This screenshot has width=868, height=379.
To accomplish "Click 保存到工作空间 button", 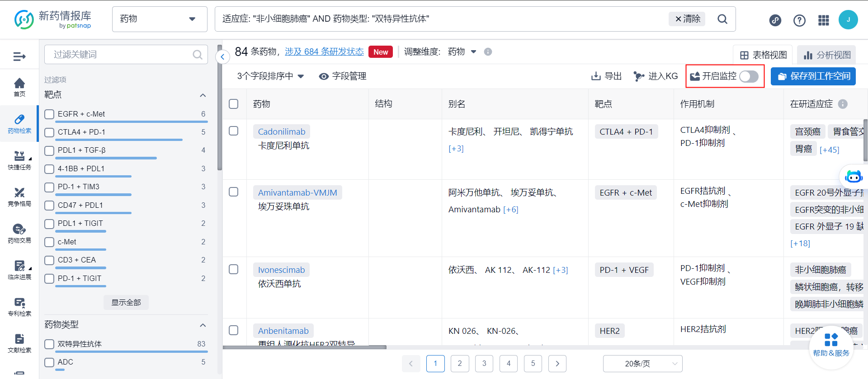I will [813, 76].
